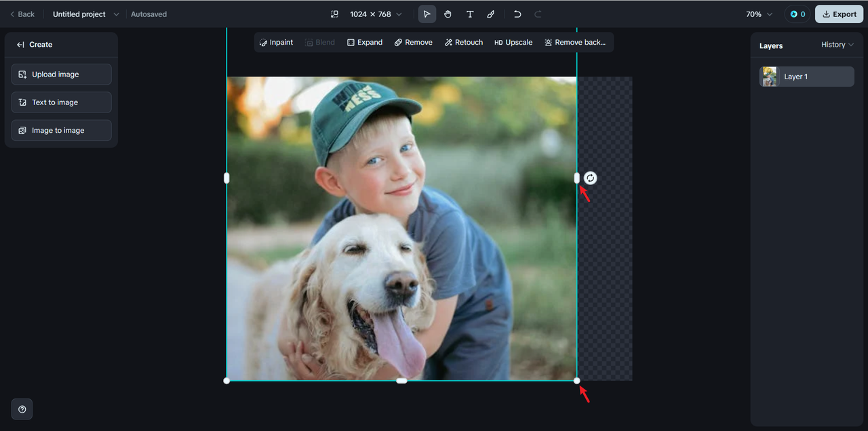Click the Upload image button
Viewport: 868px width, 431px height.
point(62,75)
